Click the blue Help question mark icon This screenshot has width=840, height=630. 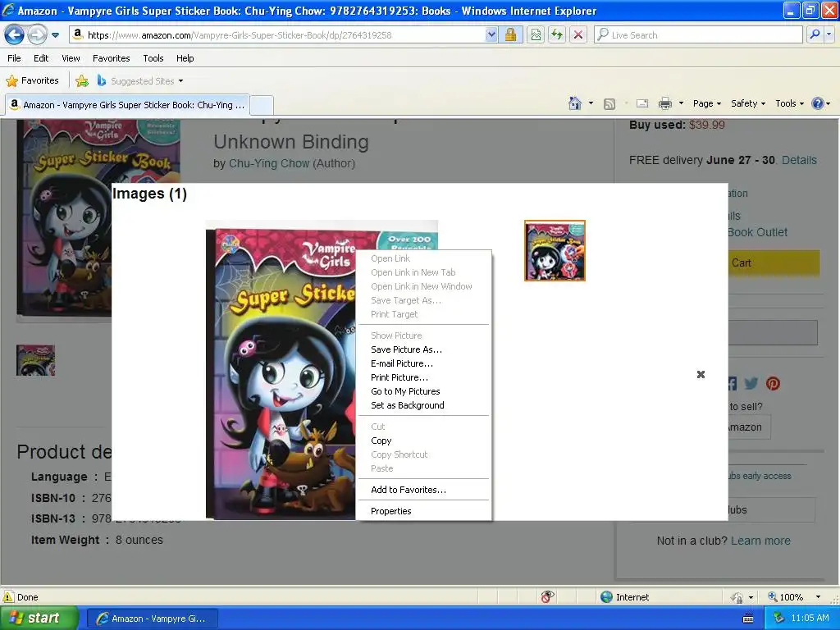[x=818, y=103]
